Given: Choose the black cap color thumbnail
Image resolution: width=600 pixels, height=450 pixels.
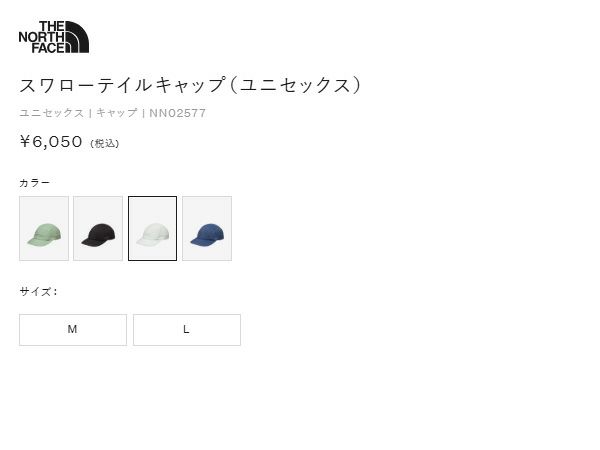Looking at the screenshot, I should [98, 228].
